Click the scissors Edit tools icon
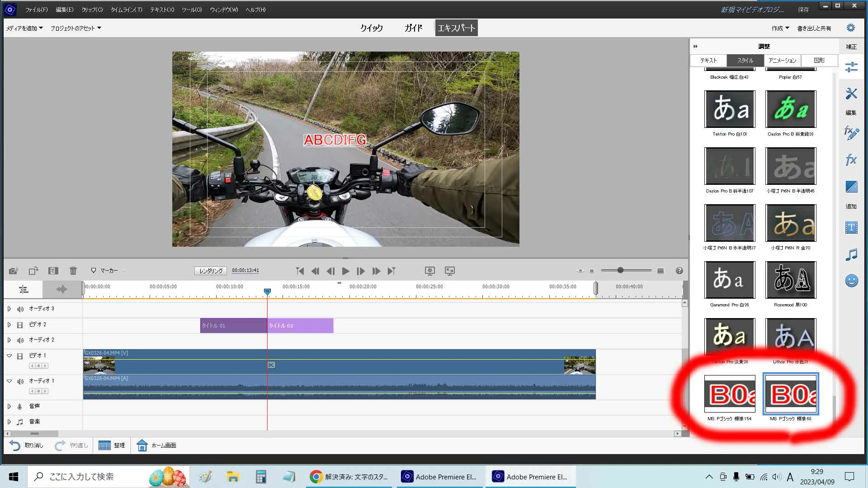 pyautogui.click(x=851, y=94)
